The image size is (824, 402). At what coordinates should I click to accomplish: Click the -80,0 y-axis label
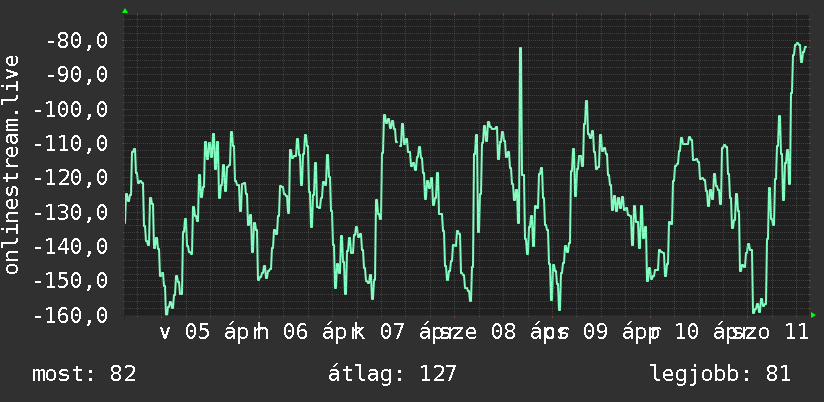tap(77, 40)
